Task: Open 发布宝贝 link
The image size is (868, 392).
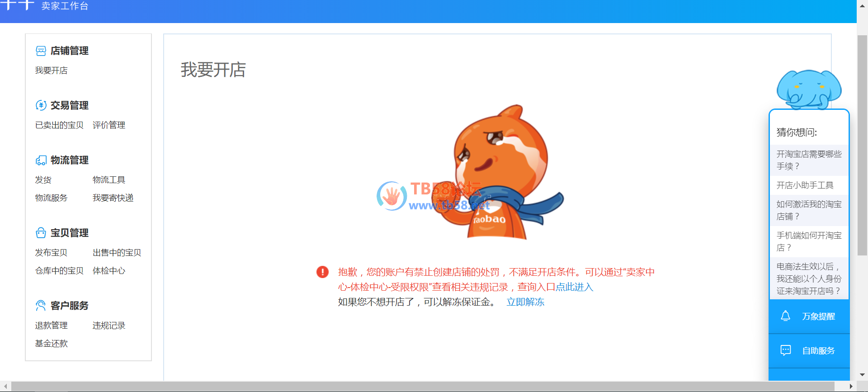Action: pyautogui.click(x=51, y=253)
